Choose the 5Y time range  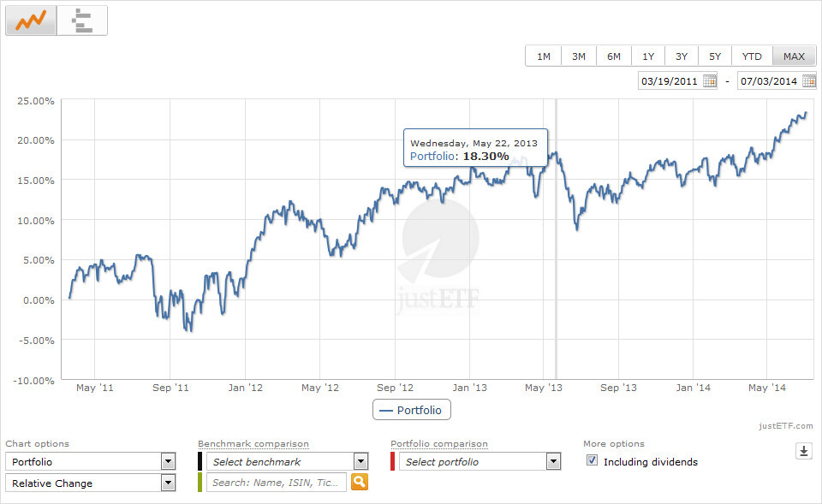(x=715, y=56)
